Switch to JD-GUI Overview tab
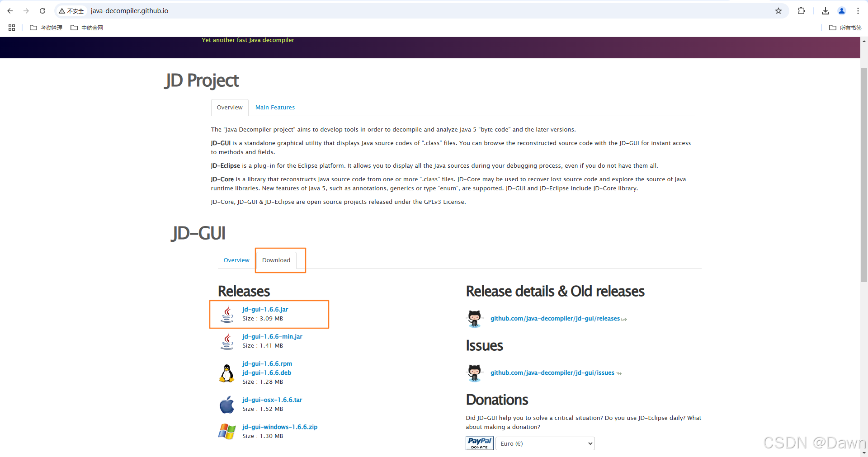The width and height of the screenshot is (868, 457). coord(236,260)
